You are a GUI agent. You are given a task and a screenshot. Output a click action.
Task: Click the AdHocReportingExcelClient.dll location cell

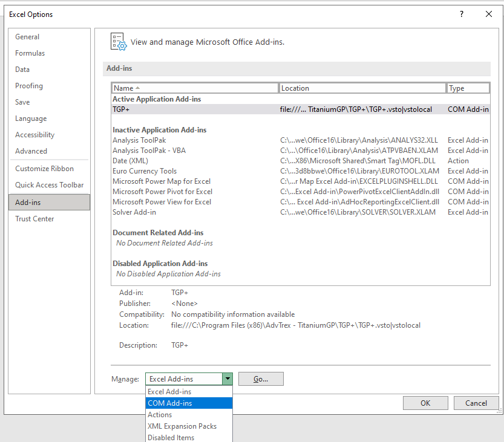pyautogui.click(x=359, y=202)
